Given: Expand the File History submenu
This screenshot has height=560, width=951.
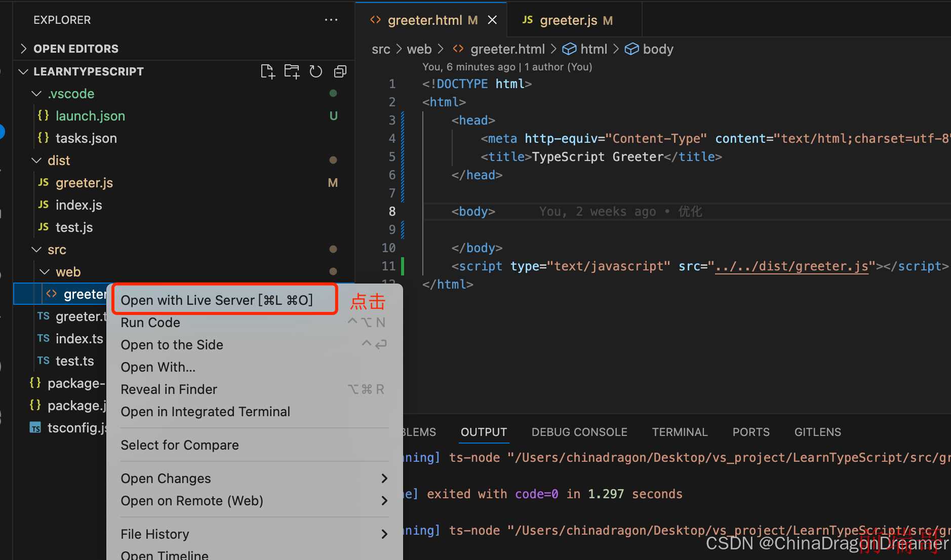Looking at the screenshot, I should [255, 534].
